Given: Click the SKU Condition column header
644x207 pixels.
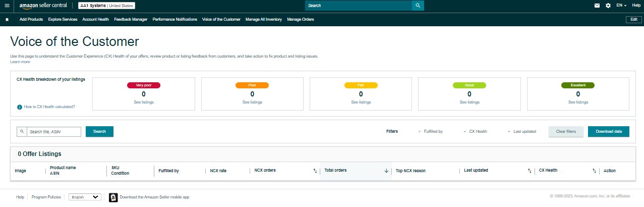Looking at the screenshot, I should point(120,170).
